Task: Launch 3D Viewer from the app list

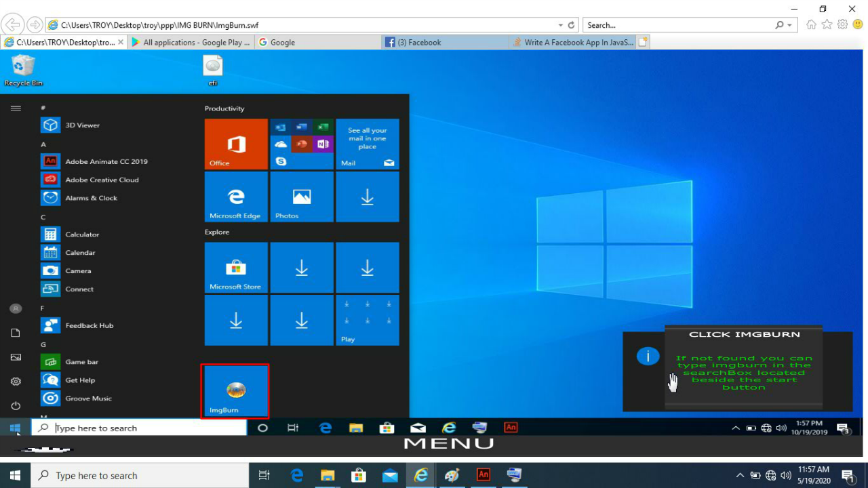Action: [82, 125]
